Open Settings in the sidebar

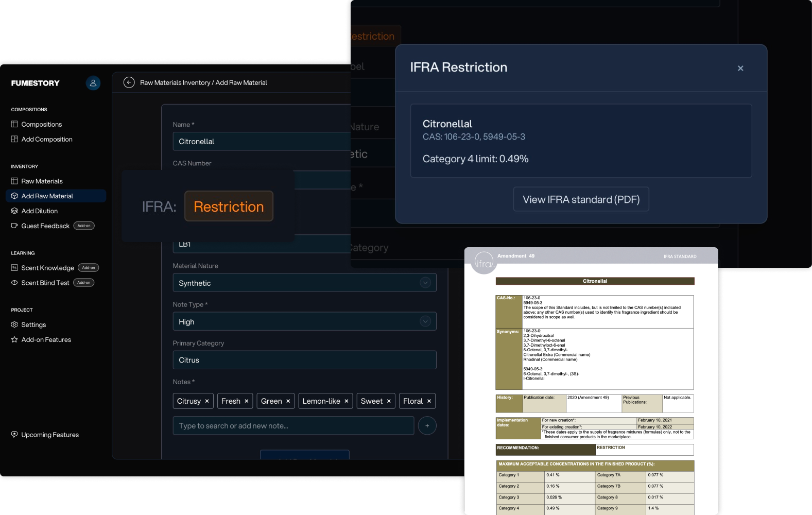(33, 325)
